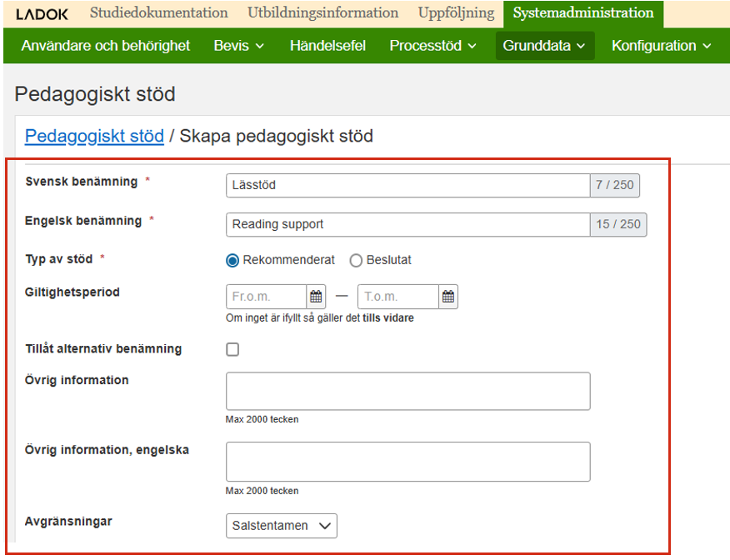Open the Avgränsningar dropdown showing Salstentamen
The height and width of the screenshot is (560, 730).
tap(281, 526)
